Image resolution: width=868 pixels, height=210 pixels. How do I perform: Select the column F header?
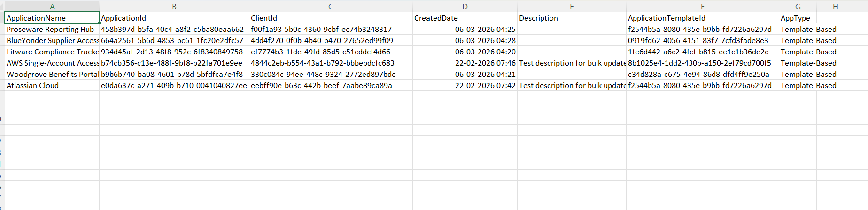[x=702, y=7]
